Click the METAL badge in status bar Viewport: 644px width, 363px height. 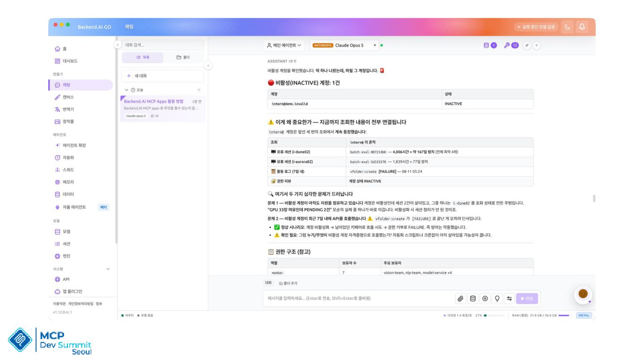pos(584,315)
